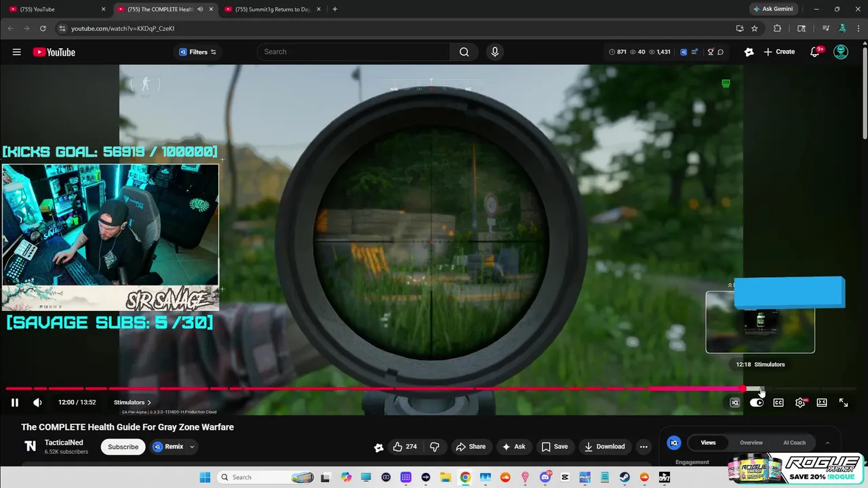This screenshot has height=488, width=868.
Task: Start voice search with the microphone
Action: click(x=494, y=52)
